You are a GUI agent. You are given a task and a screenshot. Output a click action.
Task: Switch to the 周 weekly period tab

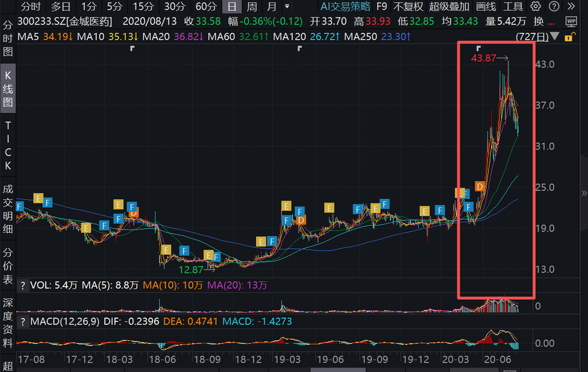point(252,7)
